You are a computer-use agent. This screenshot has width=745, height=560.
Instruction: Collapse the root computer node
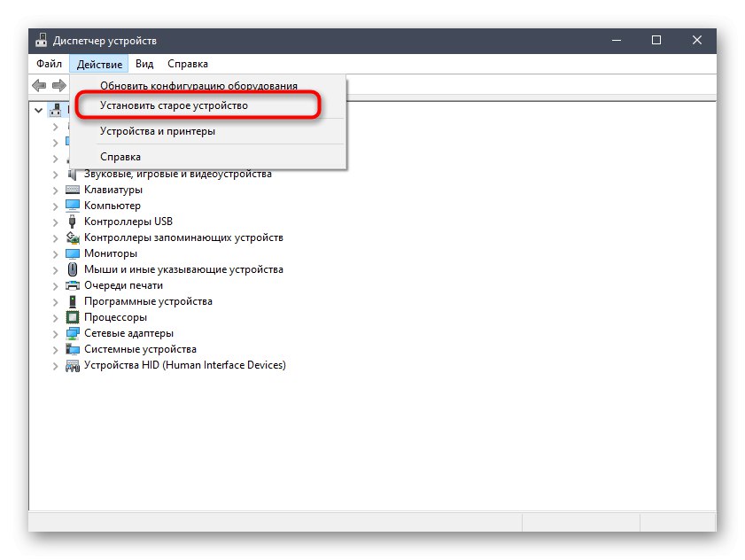tap(38, 110)
